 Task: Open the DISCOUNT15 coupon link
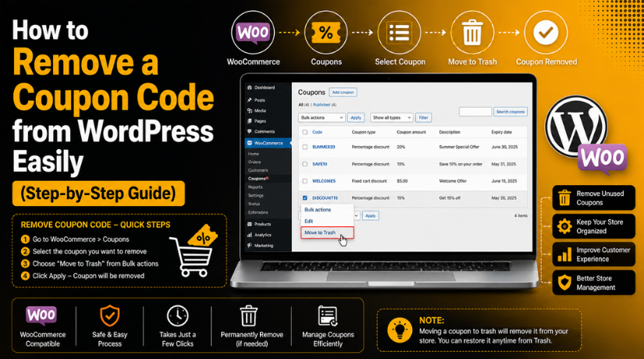click(325, 198)
